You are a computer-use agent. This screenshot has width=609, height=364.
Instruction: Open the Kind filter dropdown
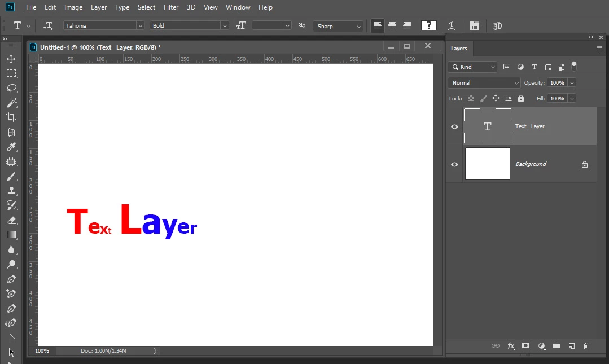(x=472, y=67)
